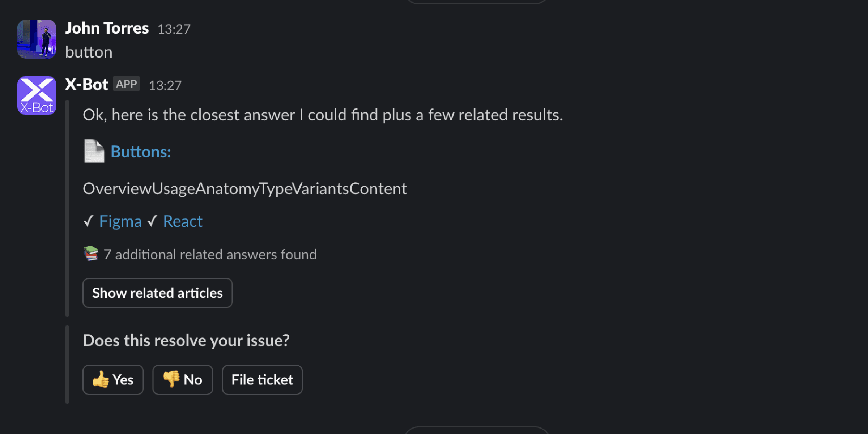868x434 pixels.
Task: Click the checkmark before Figma
Action: [x=89, y=221]
